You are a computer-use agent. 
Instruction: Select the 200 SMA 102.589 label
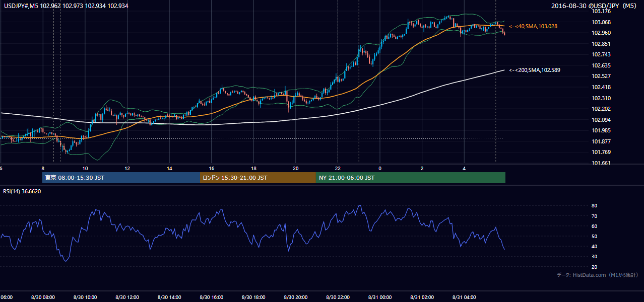pos(535,70)
